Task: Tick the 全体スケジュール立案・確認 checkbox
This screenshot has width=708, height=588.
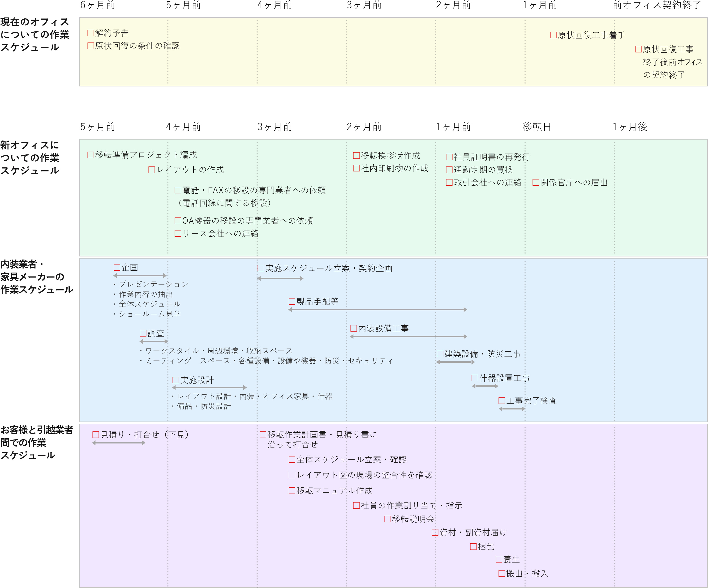Action: pos(292,459)
